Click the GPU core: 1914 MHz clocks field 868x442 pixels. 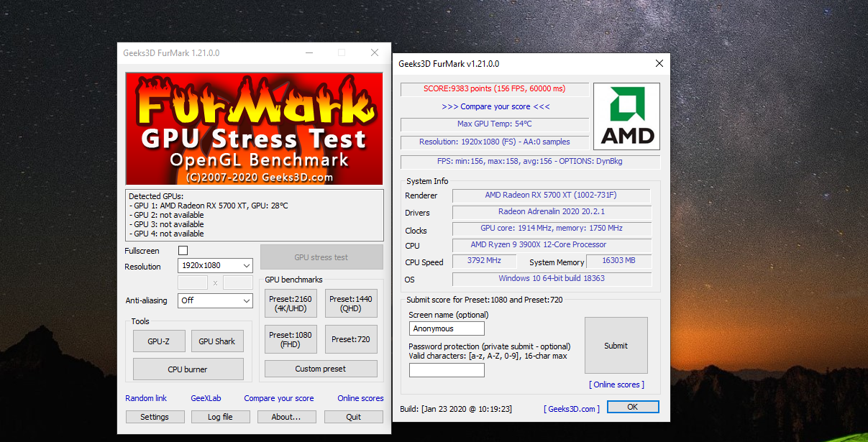(551, 228)
